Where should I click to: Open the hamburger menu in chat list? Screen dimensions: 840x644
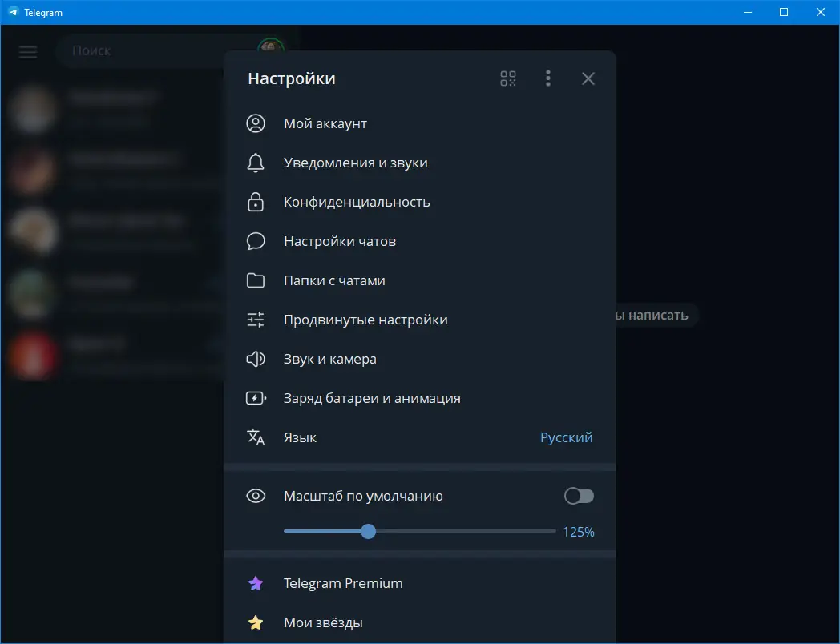pyautogui.click(x=27, y=51)
